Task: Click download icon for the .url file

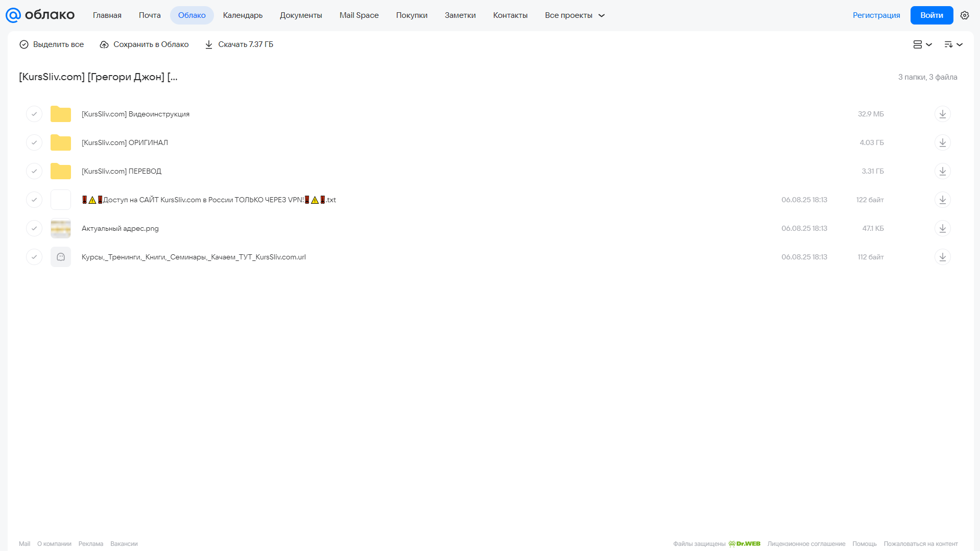Action: [942, 257]
